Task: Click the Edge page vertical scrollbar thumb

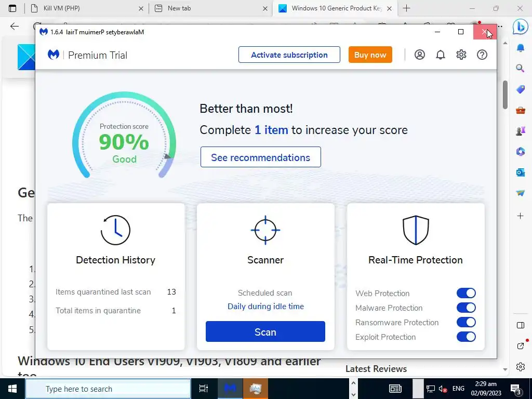Action: [x=505, y=95]
